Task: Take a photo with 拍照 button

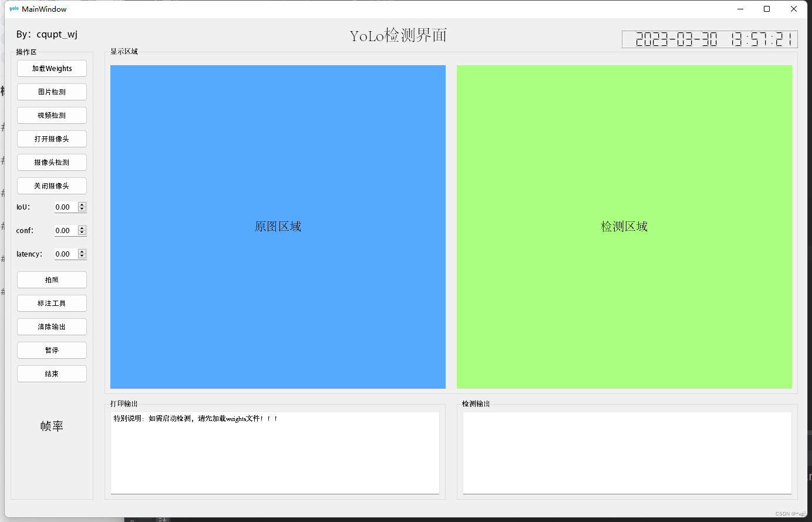Action: pos(52,280)
